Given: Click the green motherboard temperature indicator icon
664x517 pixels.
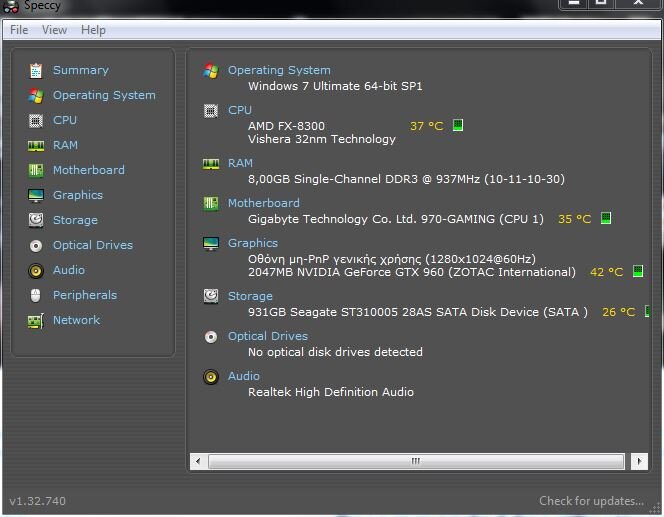Looking at the screenshot, I should pos(606,218).
